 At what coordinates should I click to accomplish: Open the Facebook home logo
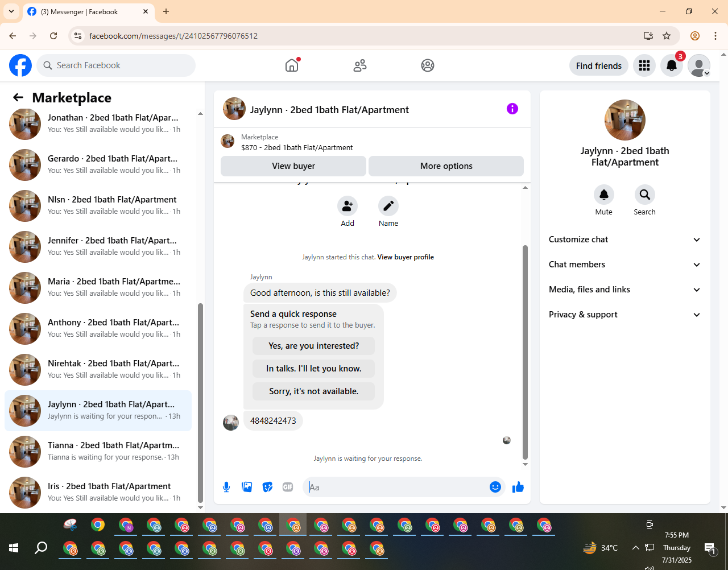pyautogui.click(x=20, y=65)
